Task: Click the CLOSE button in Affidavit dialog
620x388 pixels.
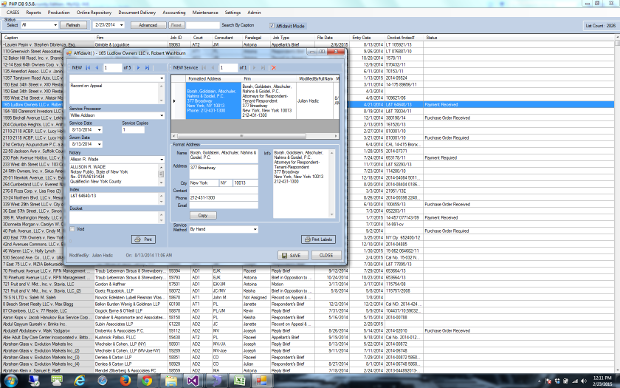Action: 326,255
